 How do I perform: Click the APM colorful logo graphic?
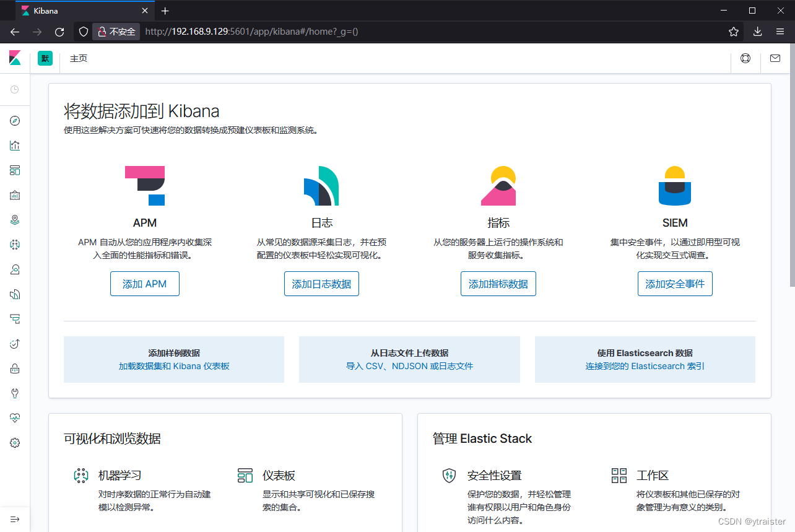(145, 186)
